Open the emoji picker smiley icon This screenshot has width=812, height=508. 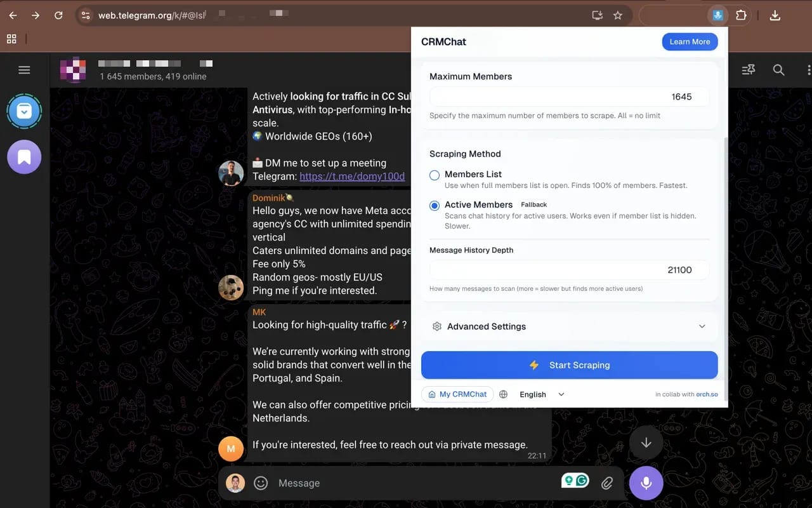point(261,483)
